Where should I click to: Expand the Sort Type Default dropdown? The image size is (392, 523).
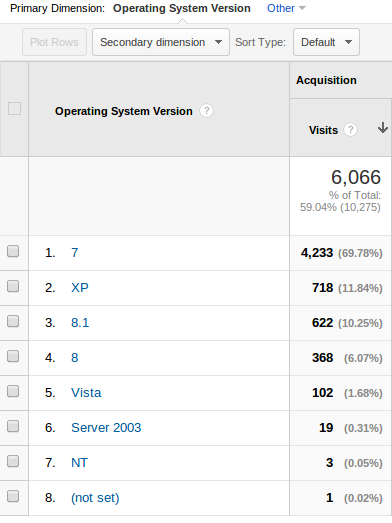[x=326, y=42]
